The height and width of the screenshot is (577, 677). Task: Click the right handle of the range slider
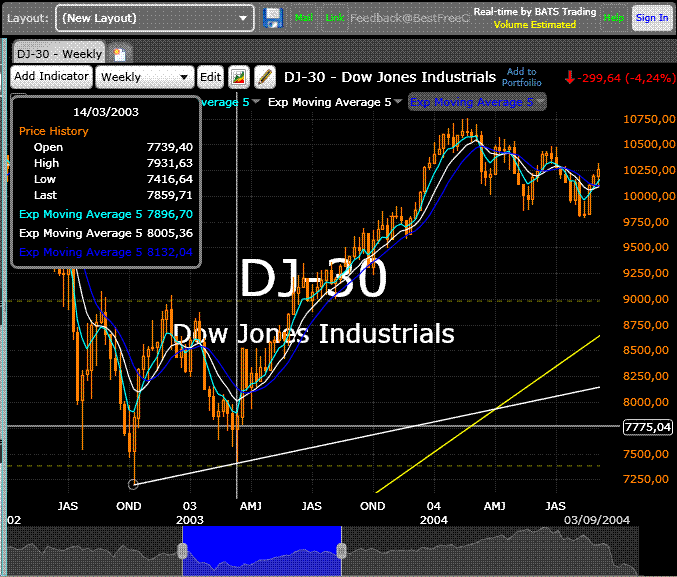tap(342, 551)
